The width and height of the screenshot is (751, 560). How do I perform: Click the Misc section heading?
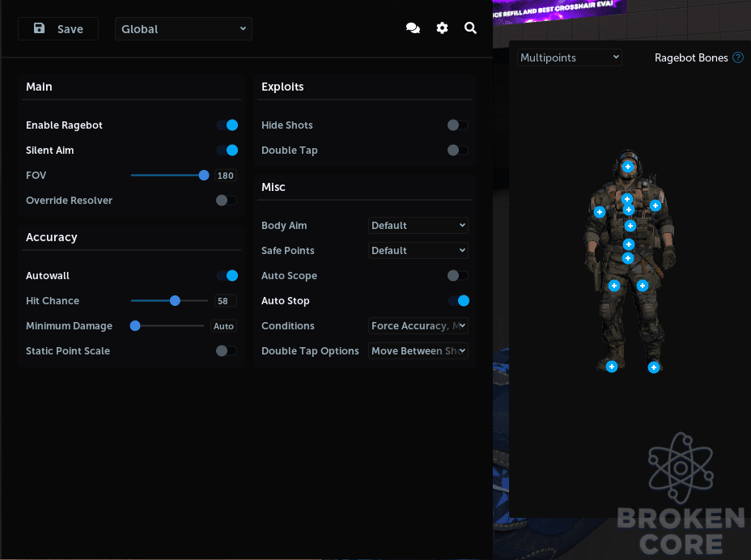[274, 187]
